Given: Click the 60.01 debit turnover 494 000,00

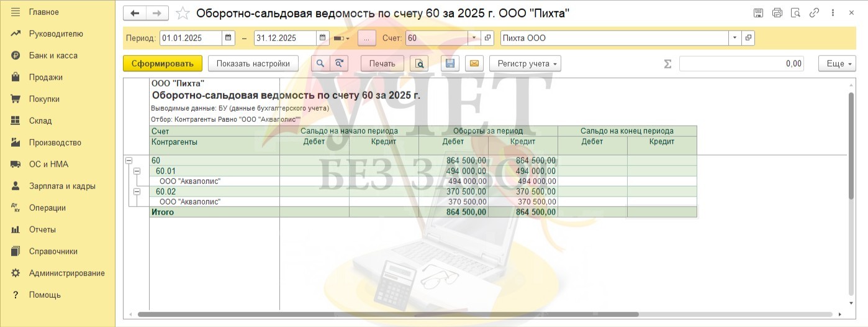Looking at the screenshot, I should (454, 171).
